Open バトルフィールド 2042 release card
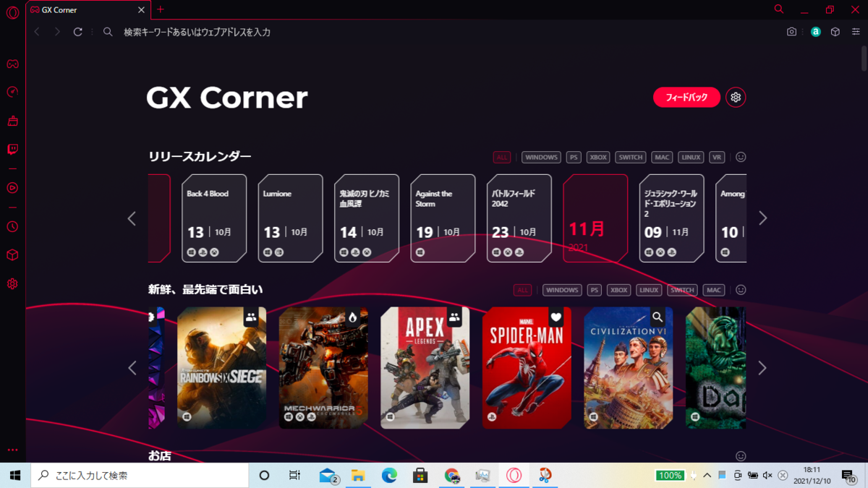This screenshot has height=488, width=868. (519, 218)
